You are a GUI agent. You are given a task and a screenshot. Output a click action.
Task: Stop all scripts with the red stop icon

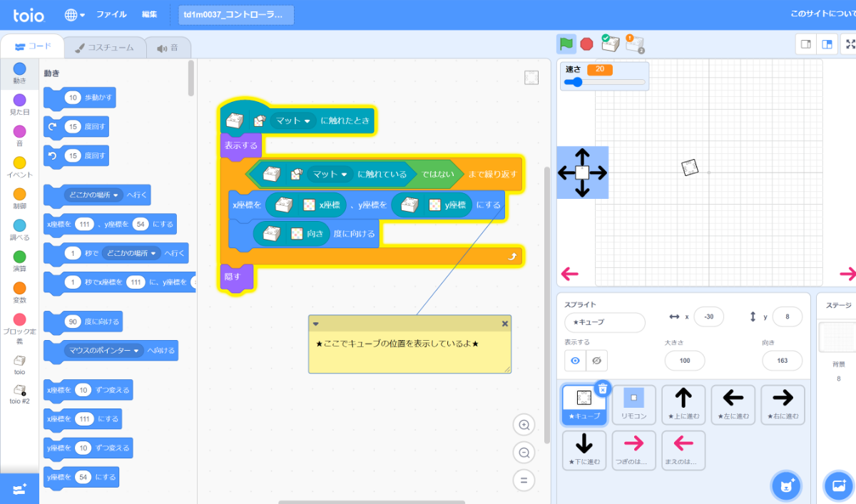pos(586,43)
